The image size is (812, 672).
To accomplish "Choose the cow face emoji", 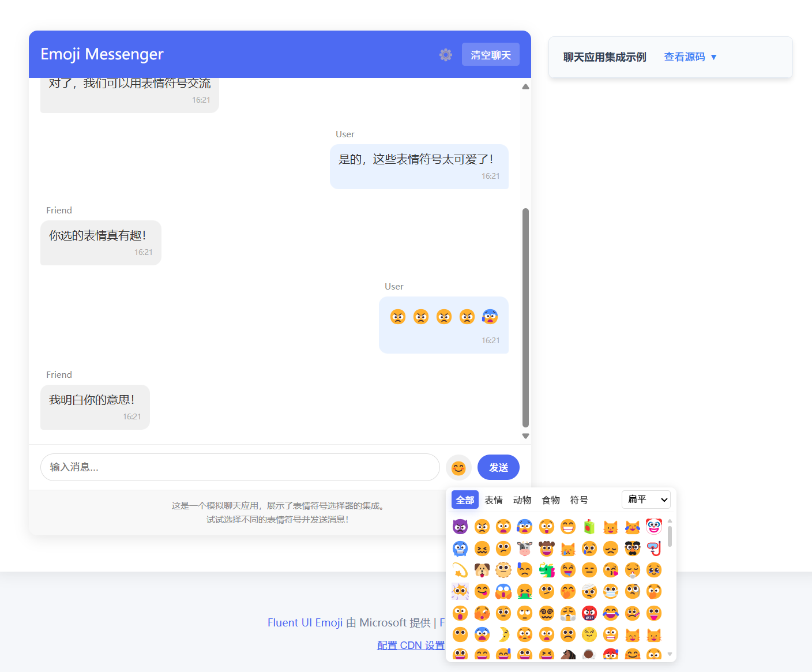I will tap(525, 548).
